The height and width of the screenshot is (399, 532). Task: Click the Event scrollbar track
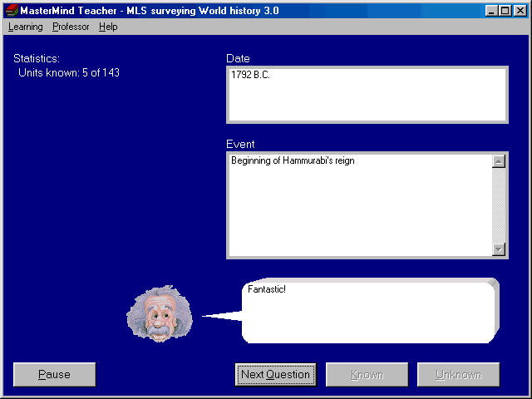(499, 205)
